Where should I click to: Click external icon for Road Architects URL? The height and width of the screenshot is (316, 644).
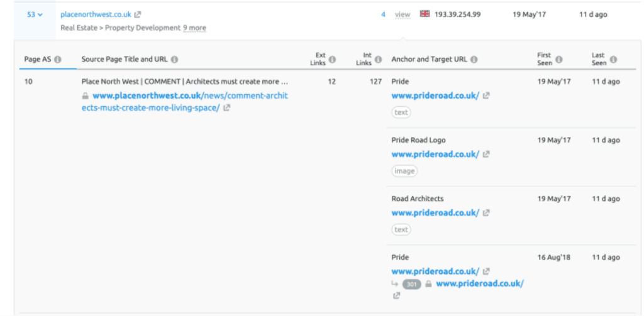[486, 213]
